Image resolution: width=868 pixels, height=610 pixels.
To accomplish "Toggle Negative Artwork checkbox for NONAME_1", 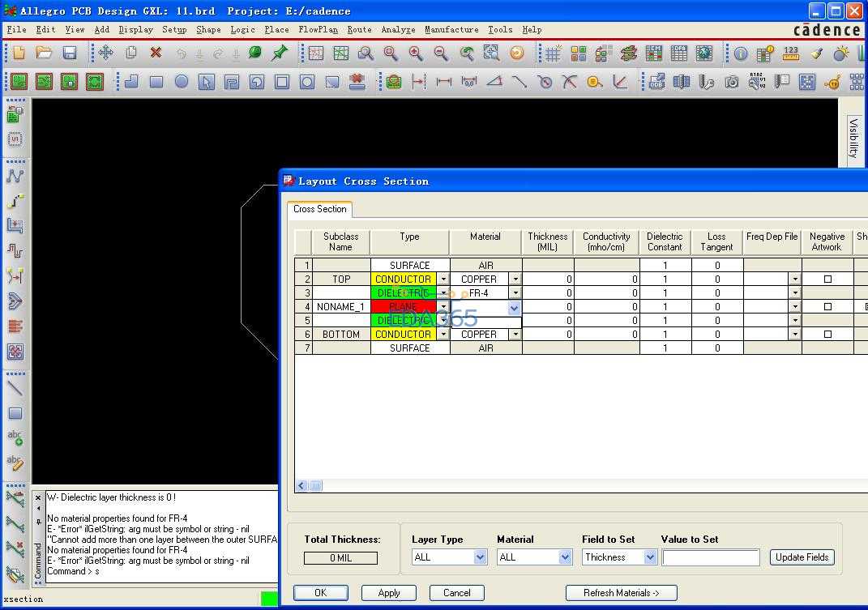I will pos(827,307).
